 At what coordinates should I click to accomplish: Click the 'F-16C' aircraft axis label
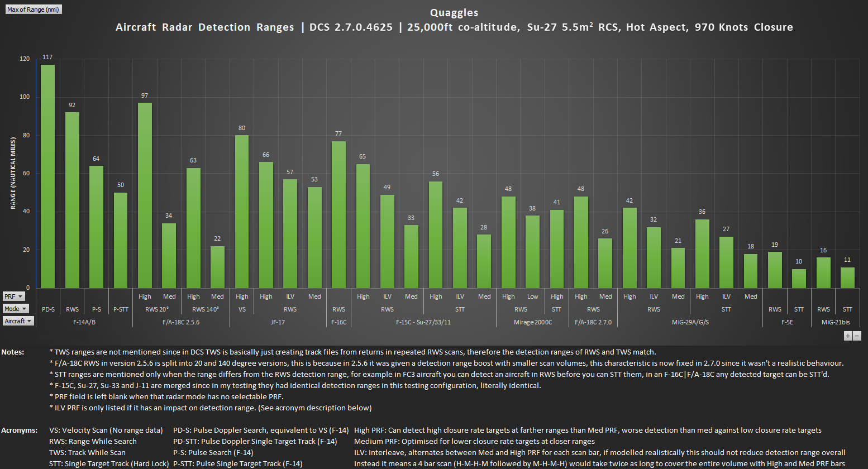338,322
